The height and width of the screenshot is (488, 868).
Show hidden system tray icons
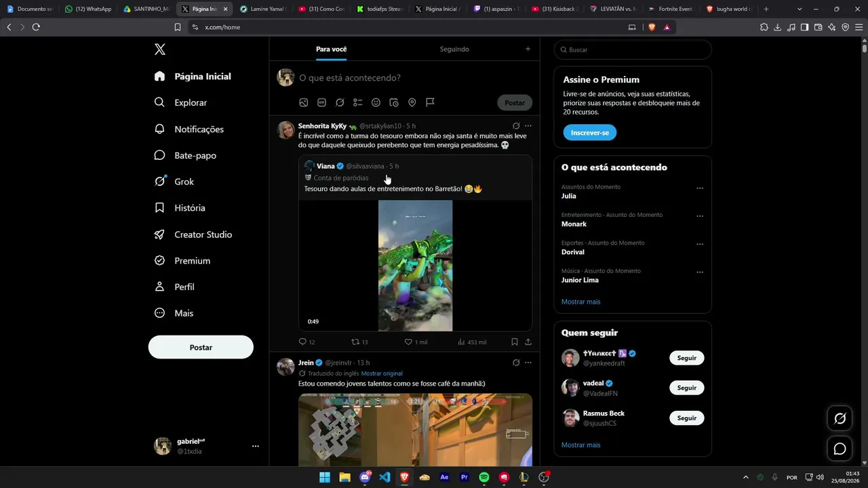(746, 477)
